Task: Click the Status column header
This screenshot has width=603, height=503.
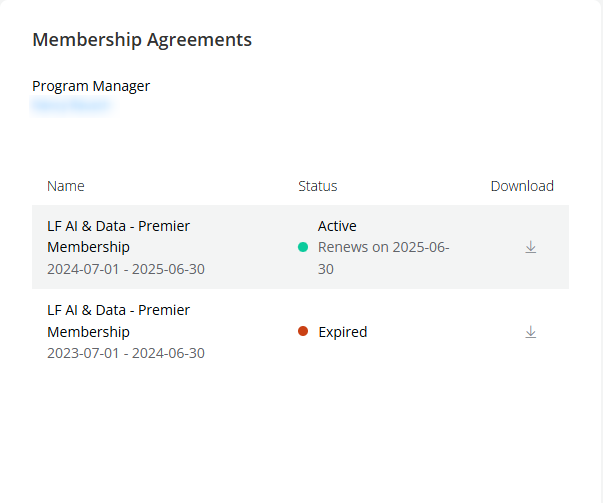Action: click(318, 186)
